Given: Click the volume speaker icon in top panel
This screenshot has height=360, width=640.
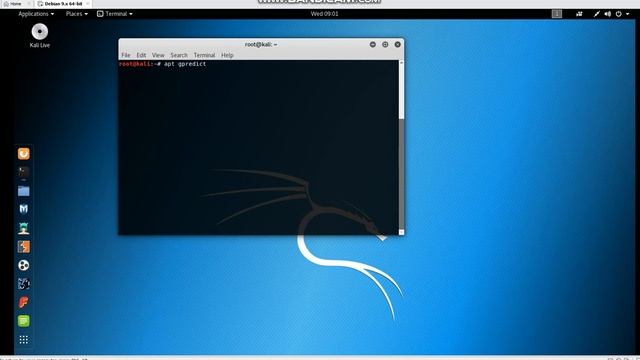Looking at the screenshot, I should [608, 14].
